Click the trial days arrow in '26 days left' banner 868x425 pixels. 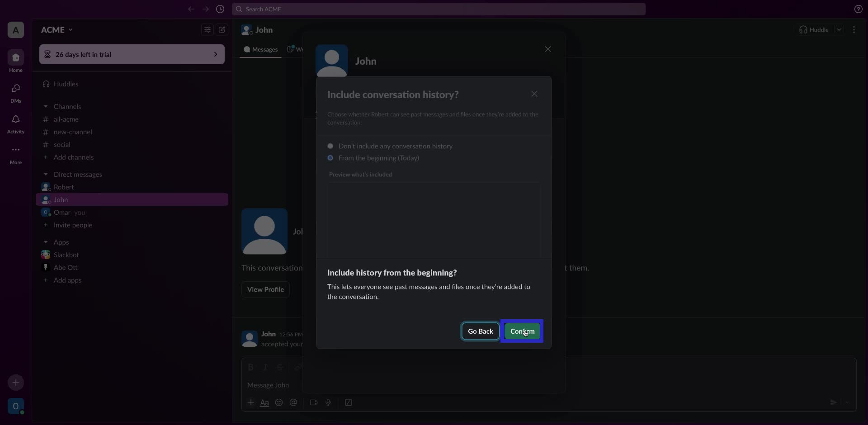tap(216, 54)
